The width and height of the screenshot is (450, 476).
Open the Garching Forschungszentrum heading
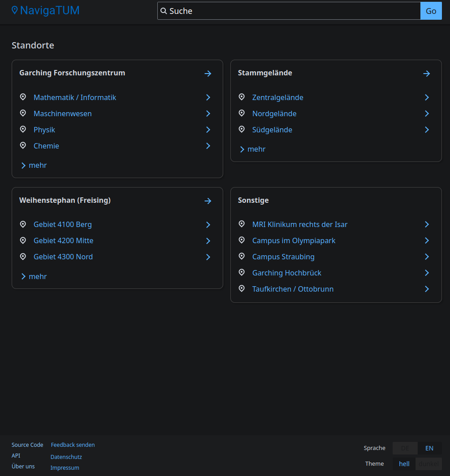(72, 73)
